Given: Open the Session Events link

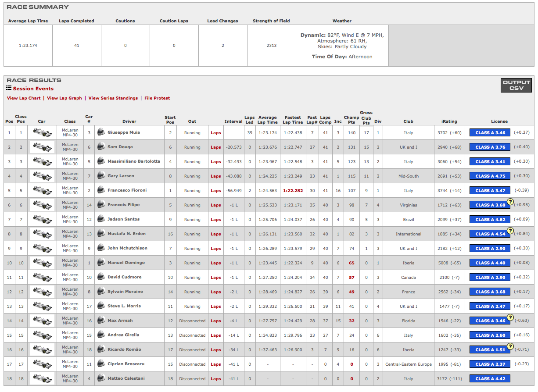Looking at the screenshot, I should pos(33,89).
